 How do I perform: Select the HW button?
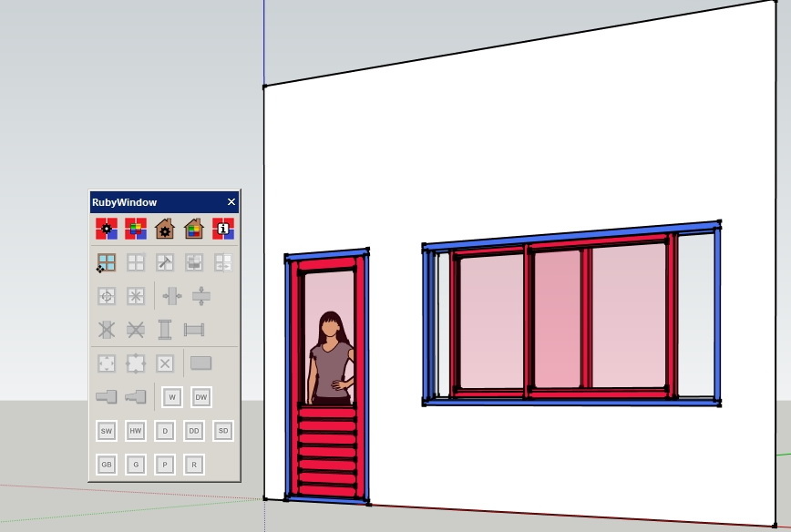click(x=136, y=431)
